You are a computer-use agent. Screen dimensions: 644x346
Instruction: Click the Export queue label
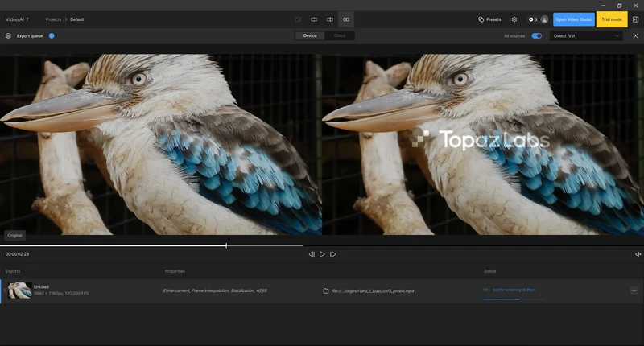30,35
